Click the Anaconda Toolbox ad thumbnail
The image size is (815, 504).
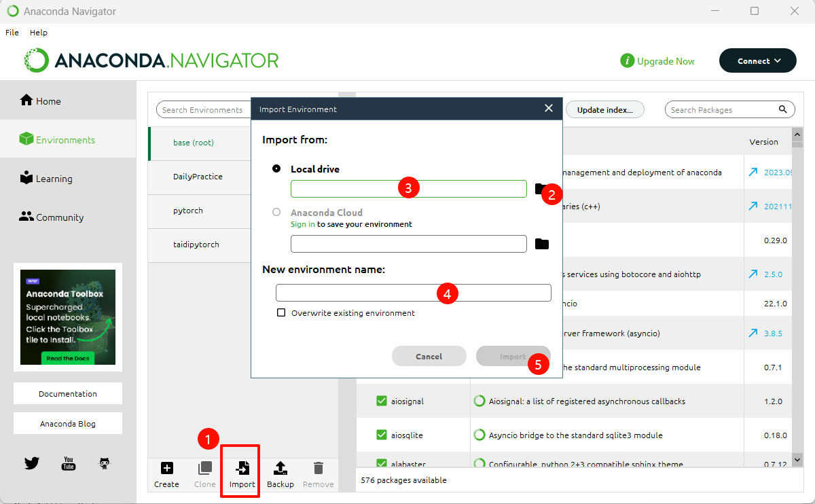(x=68, y=317)
